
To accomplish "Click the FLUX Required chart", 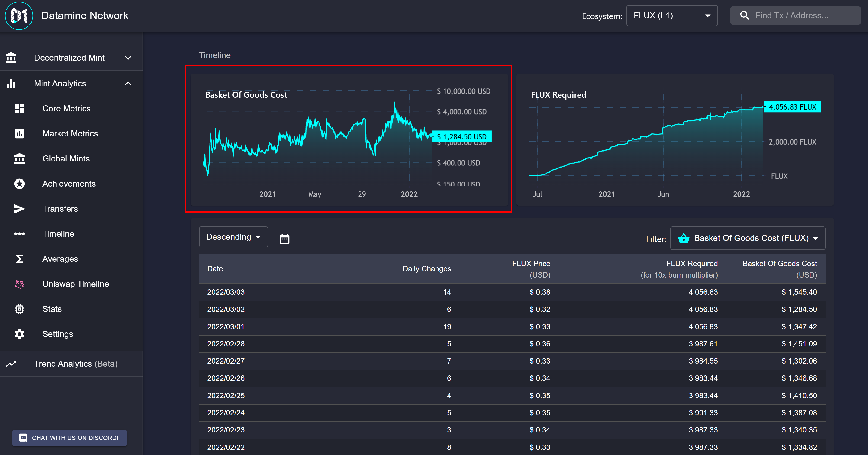I will coord(675,139).
